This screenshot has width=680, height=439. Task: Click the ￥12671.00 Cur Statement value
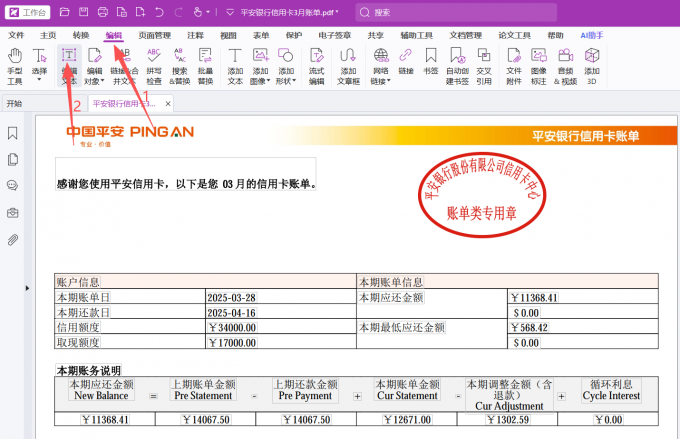coord(407,419)
